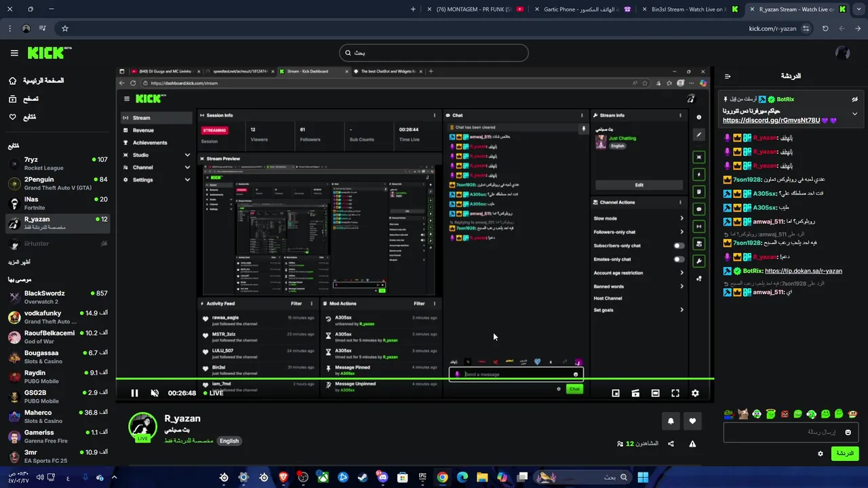
Task: Switch to the MONTAGEM PR FUNK tab
Action: point(475,9)
